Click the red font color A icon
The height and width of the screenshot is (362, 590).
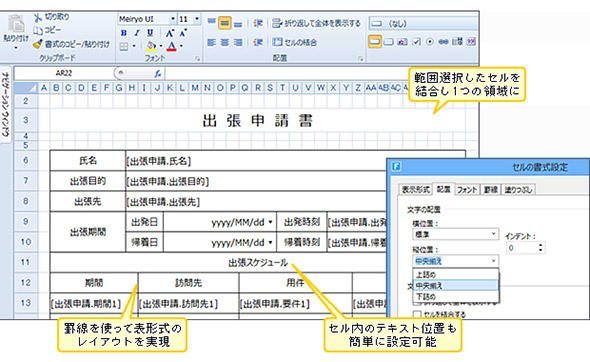pos(172,46)
